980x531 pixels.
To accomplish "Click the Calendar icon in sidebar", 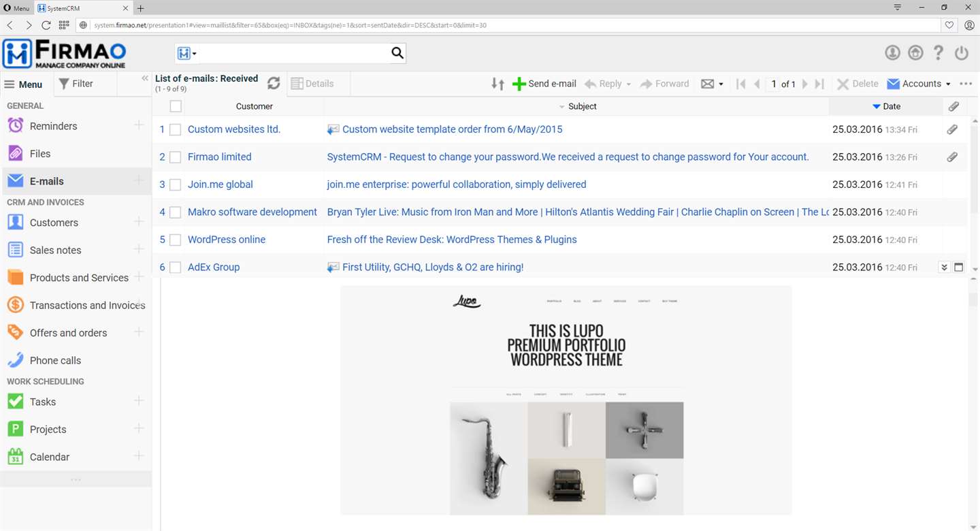I will [x=15, y=457].
